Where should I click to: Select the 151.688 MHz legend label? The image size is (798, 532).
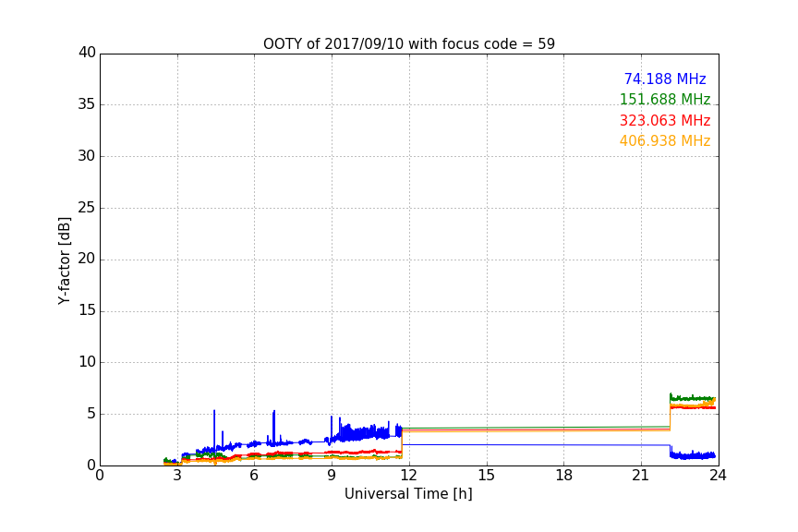[x=665, y=99]
